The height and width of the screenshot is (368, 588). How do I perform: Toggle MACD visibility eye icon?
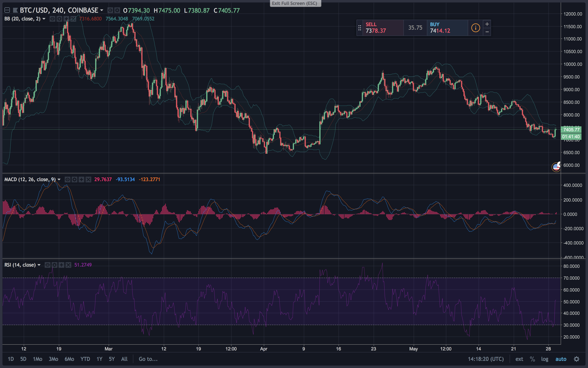[x=68, y=180]
